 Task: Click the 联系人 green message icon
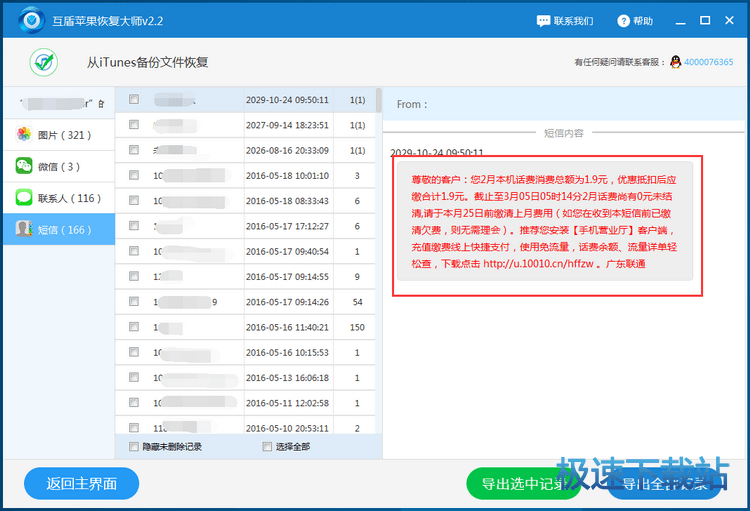[x=24, y=198]
